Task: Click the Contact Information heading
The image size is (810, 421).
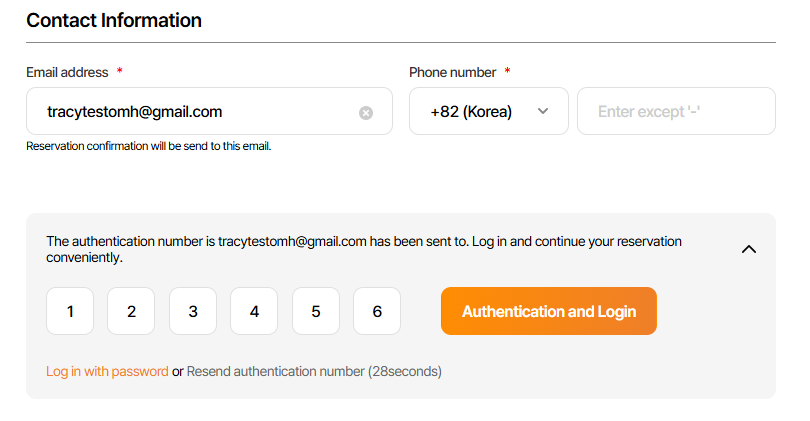Action: click(114, 20)
